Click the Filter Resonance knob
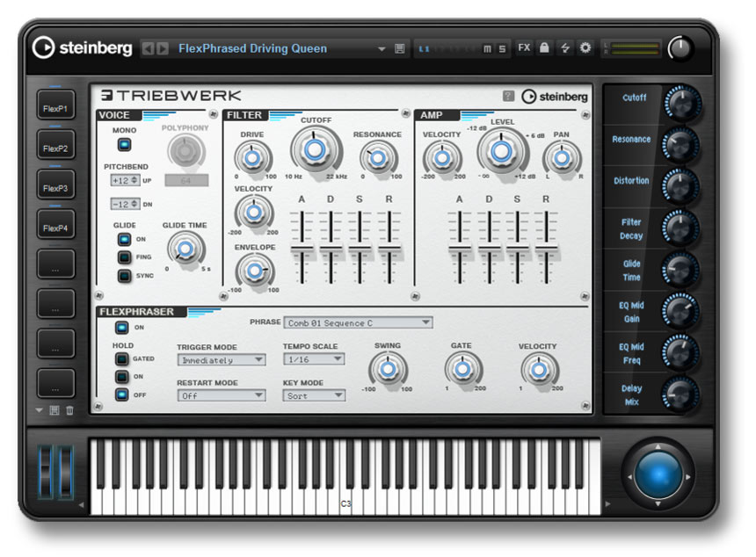The height and width of the screenshot is (557, 756). pos(378,158)
